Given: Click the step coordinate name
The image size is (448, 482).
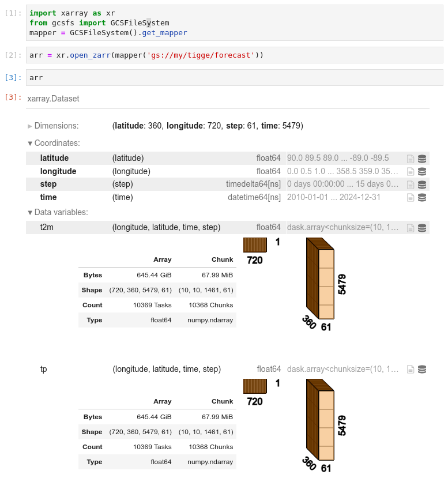Looking at the screenshot, I should click(48, 184).
